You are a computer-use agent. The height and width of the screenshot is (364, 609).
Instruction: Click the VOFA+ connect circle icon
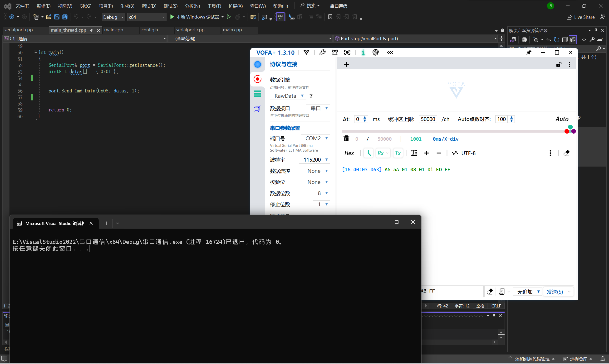[x=258, y=64]
